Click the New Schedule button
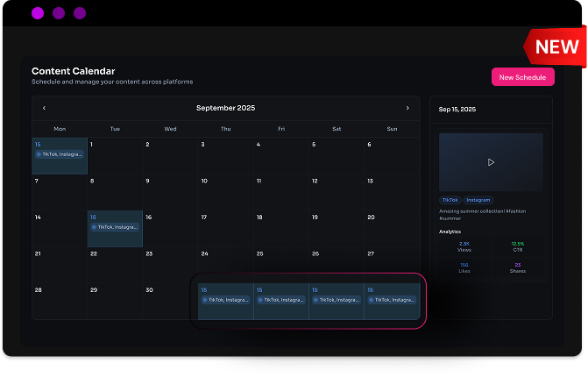Image resolution: width=588 pixels, height=378 pixels. click(x=522, y=77)
